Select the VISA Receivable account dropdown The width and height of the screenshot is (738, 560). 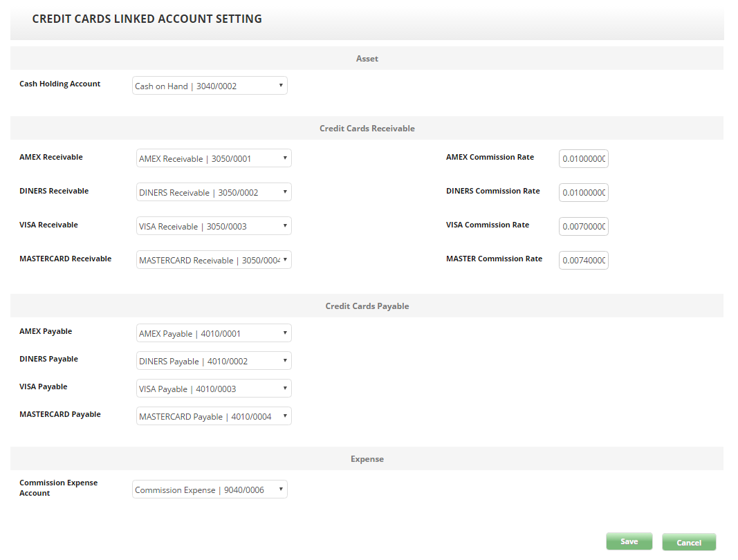coord(214,226)
